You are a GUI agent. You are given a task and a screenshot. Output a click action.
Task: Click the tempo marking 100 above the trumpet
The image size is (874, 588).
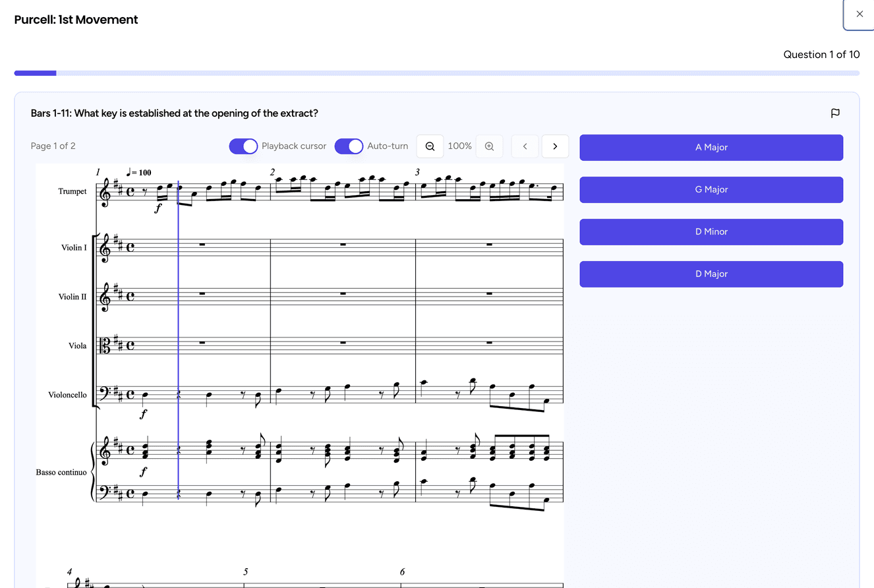point(139,173)
